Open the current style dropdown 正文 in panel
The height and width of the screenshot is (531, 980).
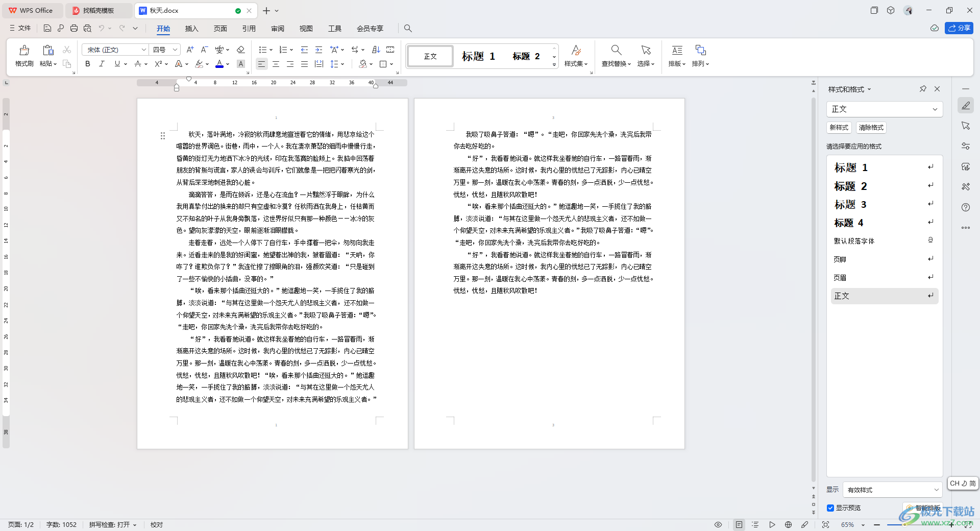885,109
